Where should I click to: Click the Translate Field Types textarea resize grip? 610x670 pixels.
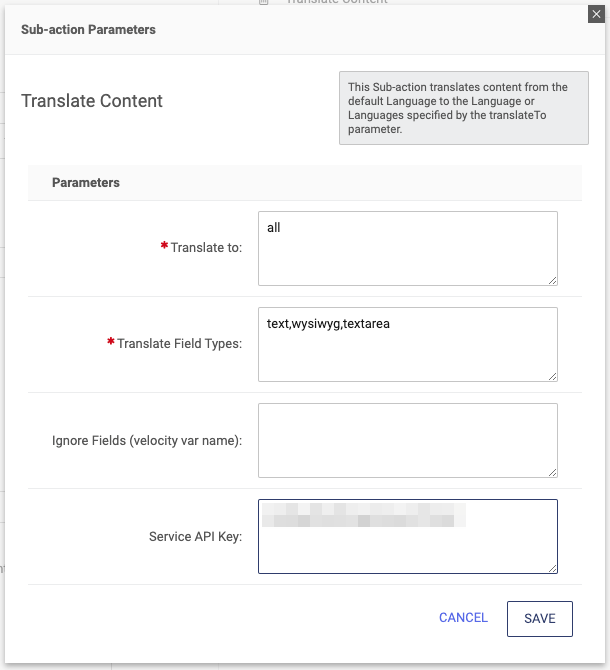tap(552, 376)
